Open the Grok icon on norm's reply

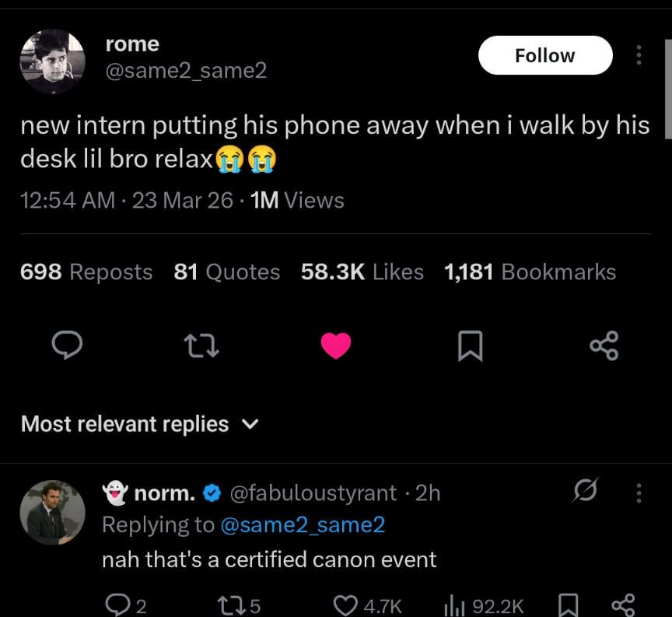click(x=584, y=493)
